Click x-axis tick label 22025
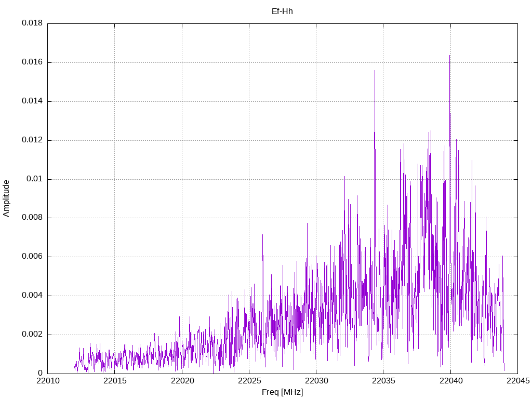The image size is (532, 399). pyautogui.click(x=249, y=381)
